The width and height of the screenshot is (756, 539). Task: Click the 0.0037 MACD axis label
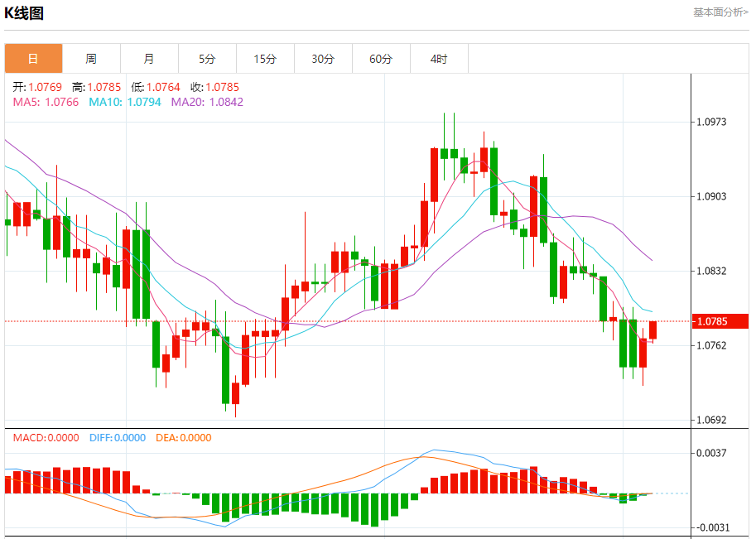[x=711, y=453]
